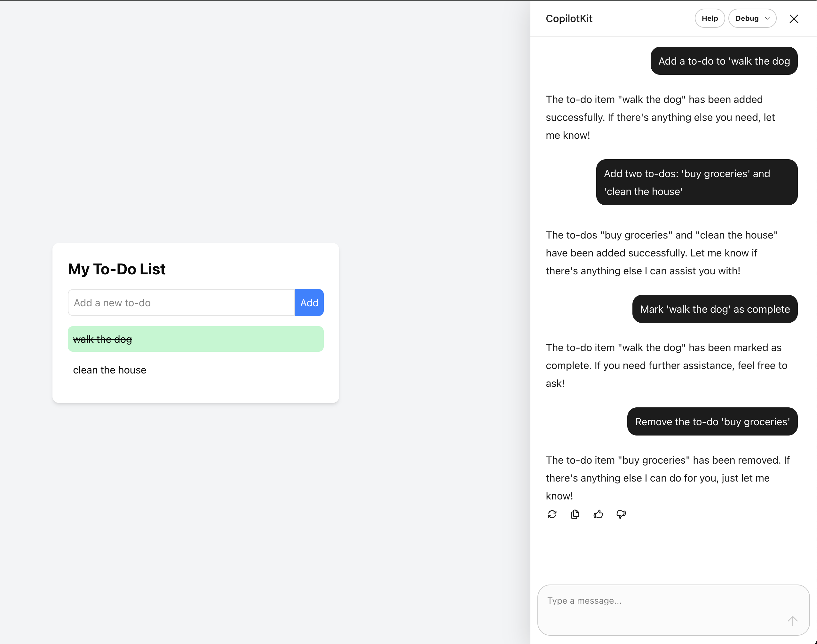Click the blue Add button
Image resolution: width=817 pixels, height=644 pixels.
click(309, 303)
